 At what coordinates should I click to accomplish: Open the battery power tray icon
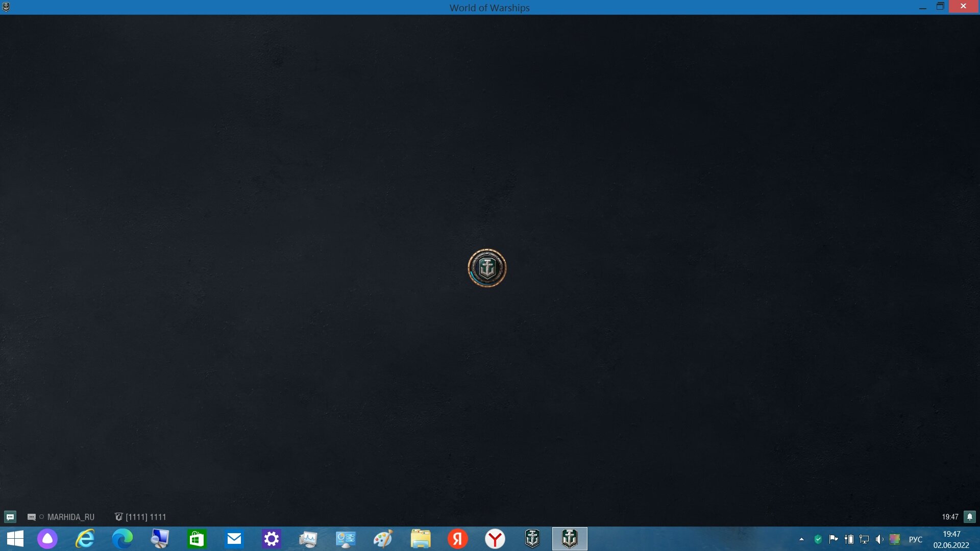(849, 539)
